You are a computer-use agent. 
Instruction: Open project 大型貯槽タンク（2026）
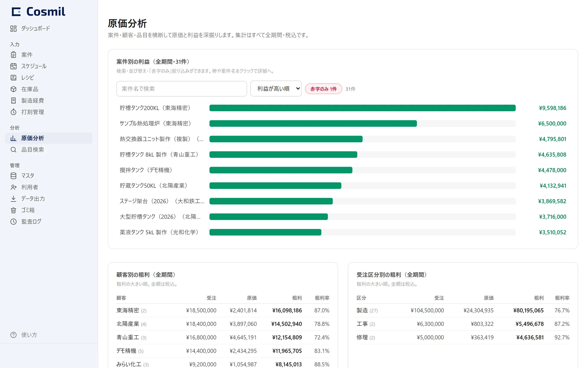[160, 217]
